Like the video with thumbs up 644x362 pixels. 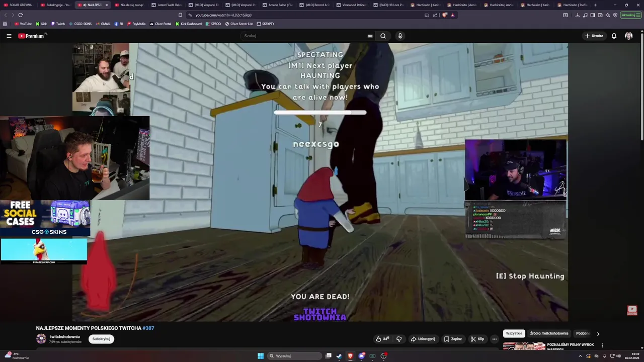click(x=382, y=339)
